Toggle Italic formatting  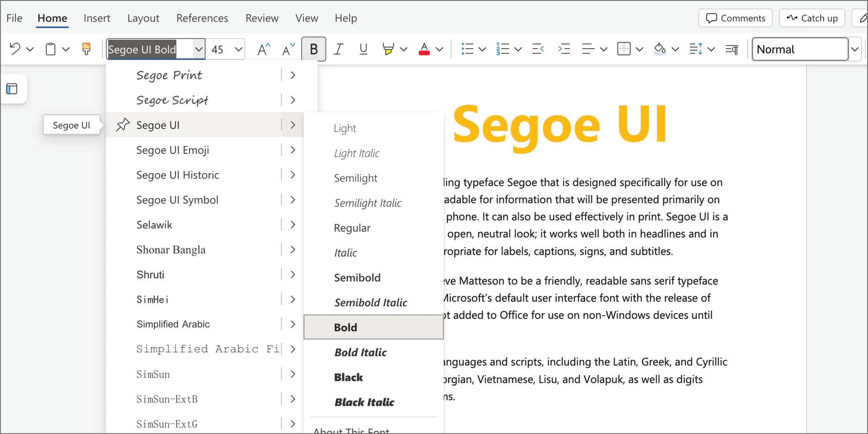[338, 49]
